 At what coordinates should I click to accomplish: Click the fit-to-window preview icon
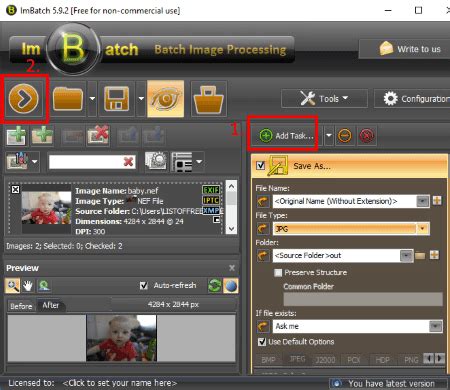[44, 286]
